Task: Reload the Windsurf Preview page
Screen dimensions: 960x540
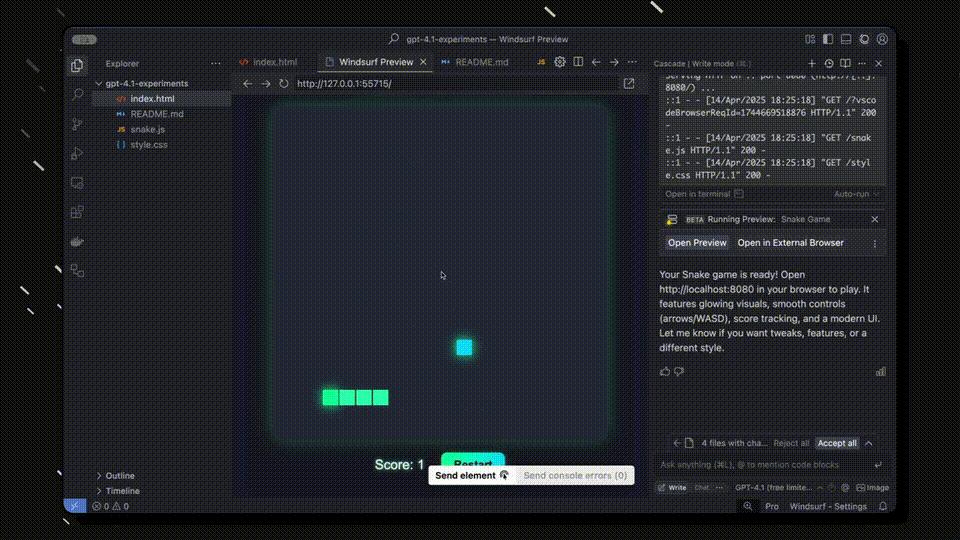Action: click(x=284, y=84)
